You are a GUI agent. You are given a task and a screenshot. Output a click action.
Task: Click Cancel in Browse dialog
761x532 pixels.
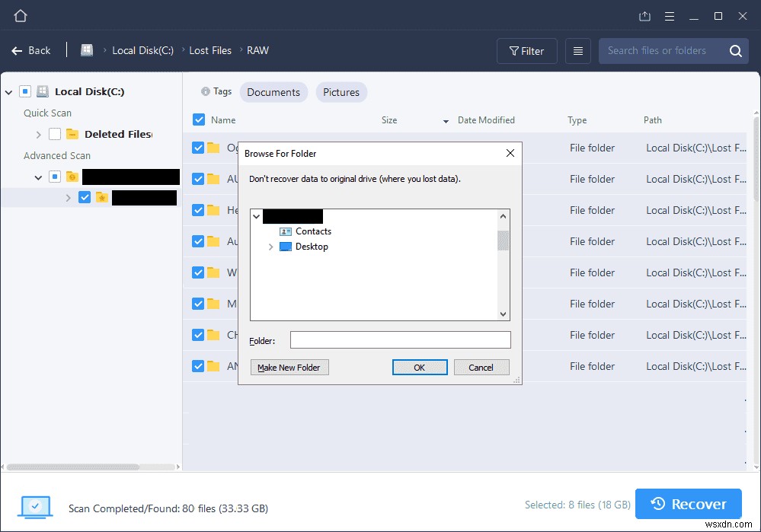click(481, 367)
